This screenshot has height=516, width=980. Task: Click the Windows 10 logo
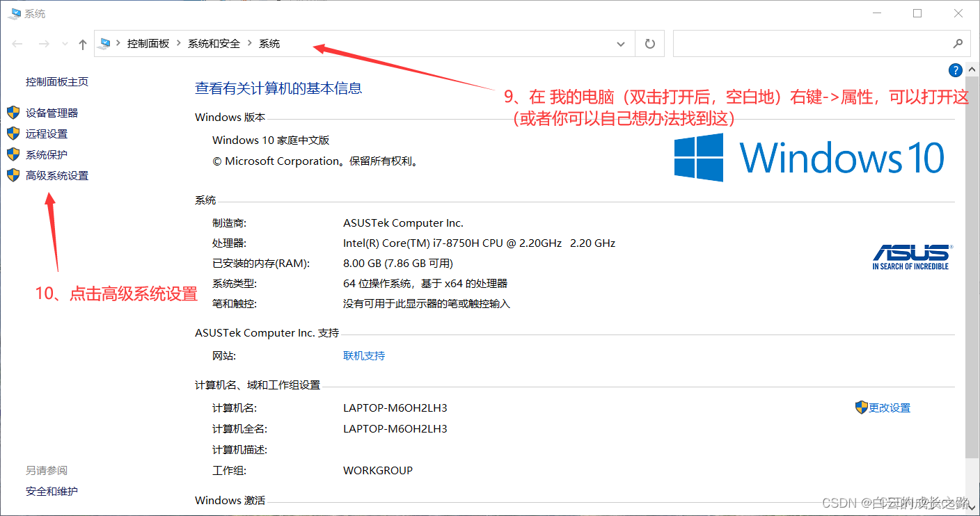coord(809,157)
